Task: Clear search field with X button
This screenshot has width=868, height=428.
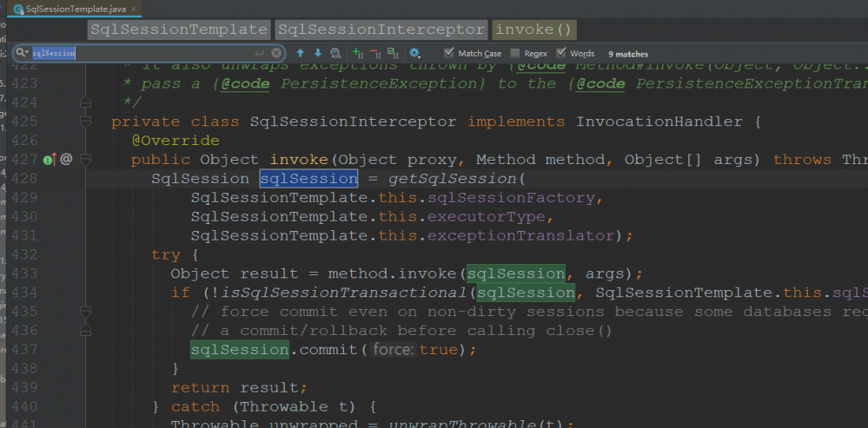Action: pyautogui.click(x=276, y=53)
